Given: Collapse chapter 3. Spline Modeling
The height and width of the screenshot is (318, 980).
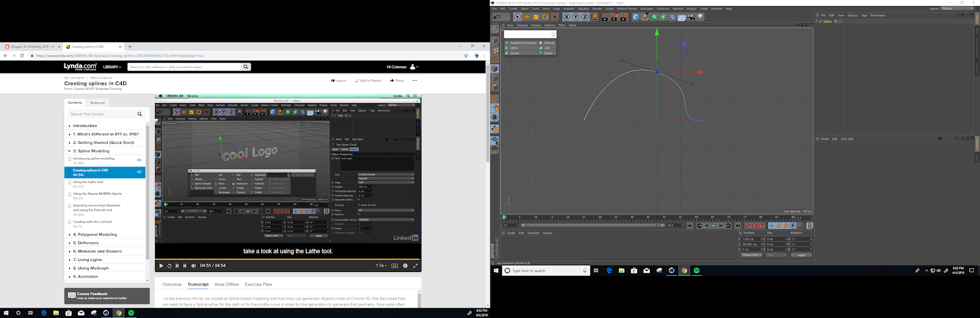Looking at the screenshot, I should [x=91, y=151].
